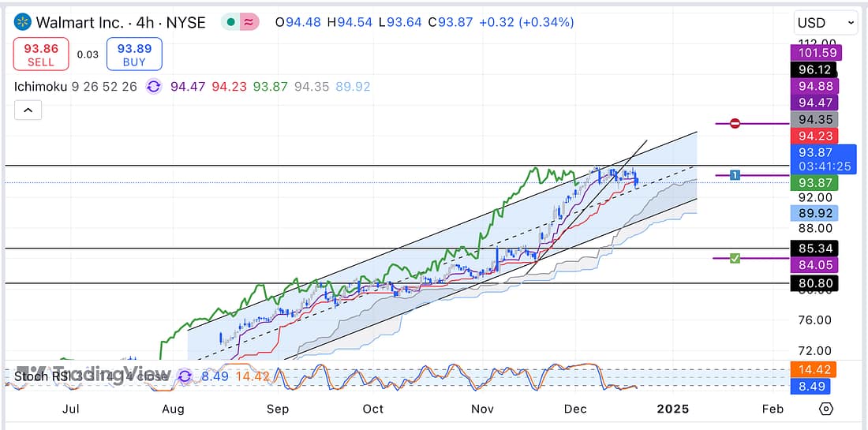Click the blue position entry marker
Image resolution: width=868 pixels, height=430 pixels.
735,175
